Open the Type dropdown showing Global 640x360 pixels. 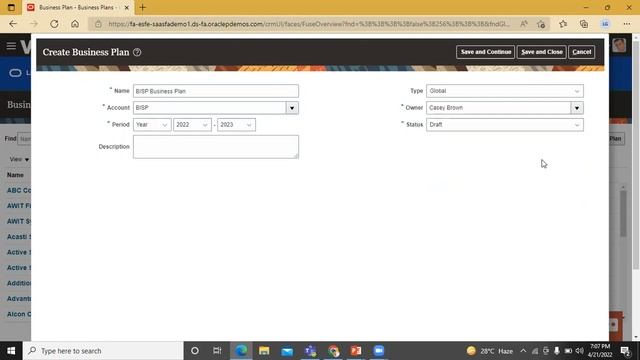(x=505, y=91)
